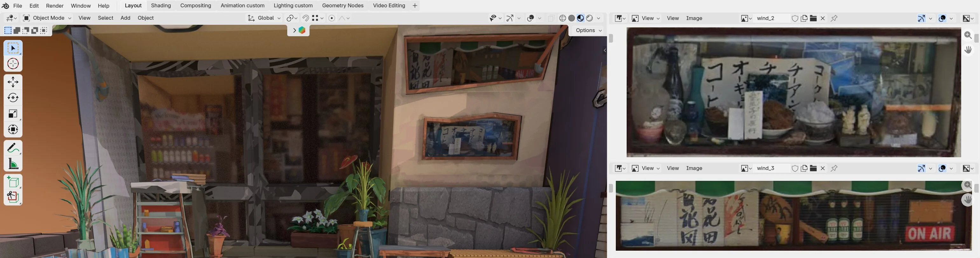The image size is (980, 258).
Task: Toggle proportional editing in viewport header
Action: tap(332, 18)
